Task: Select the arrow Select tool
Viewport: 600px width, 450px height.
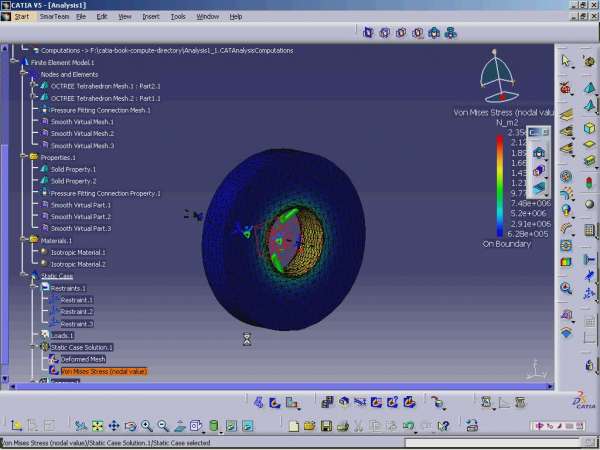Action: [x=565, y=60]
